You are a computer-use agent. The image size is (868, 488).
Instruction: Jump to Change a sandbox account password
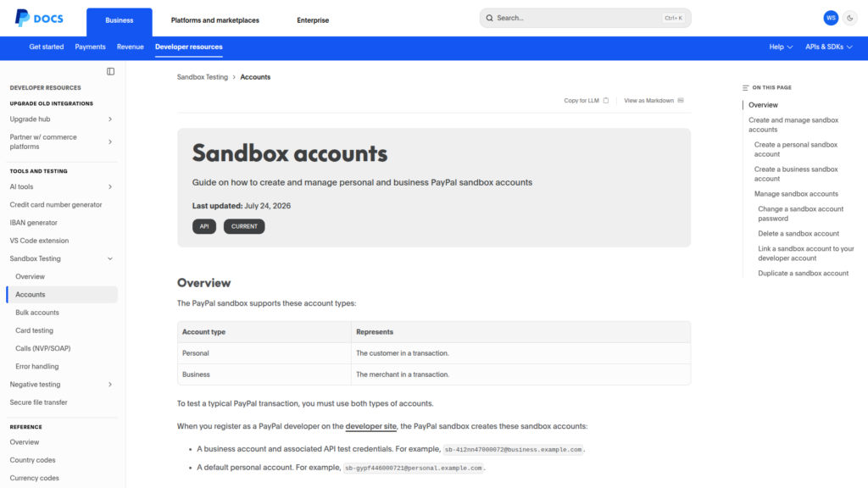[800, 214]
